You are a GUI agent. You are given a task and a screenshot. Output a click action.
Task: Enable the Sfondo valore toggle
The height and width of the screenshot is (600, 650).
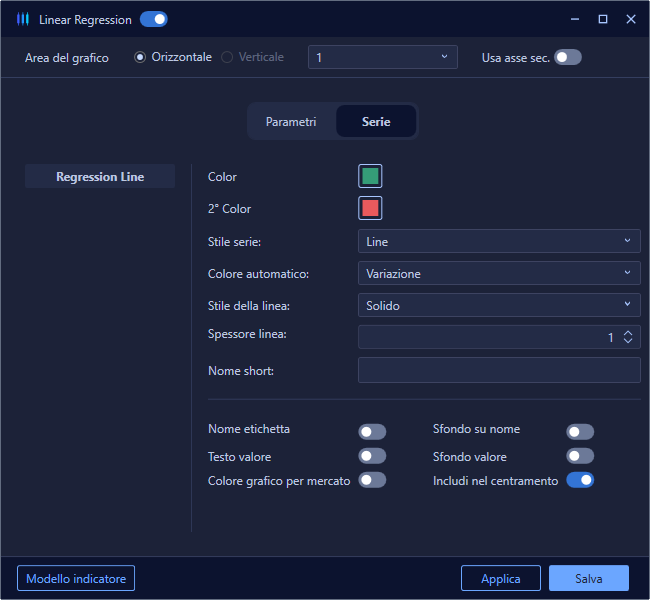(580, 456)
